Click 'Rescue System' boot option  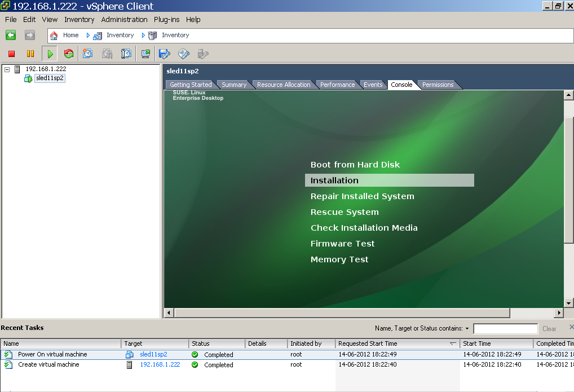(345, 212)
